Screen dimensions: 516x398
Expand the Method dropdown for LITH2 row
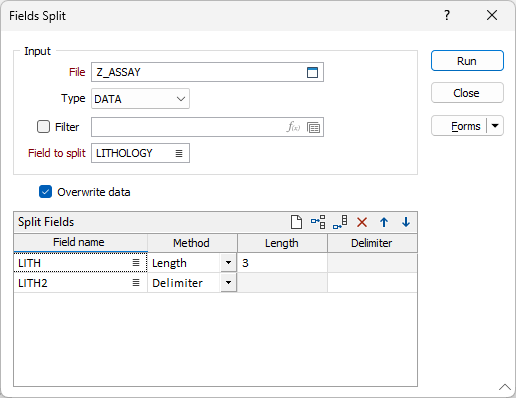pos(228,283)
